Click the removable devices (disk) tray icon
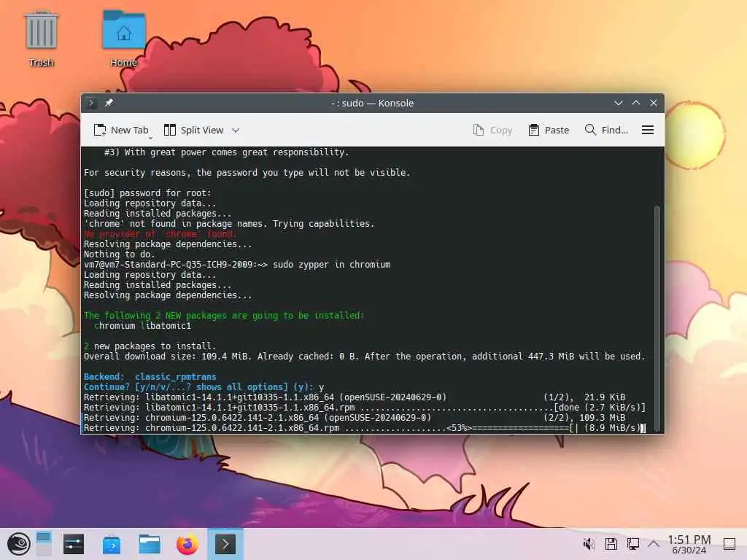 pyautogui.click(x=611, y=544)
